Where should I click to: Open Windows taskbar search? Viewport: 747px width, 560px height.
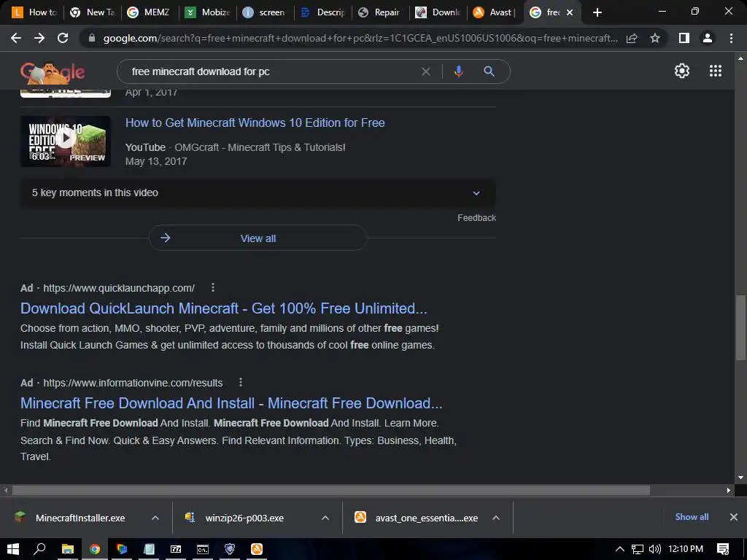[39, 549]
